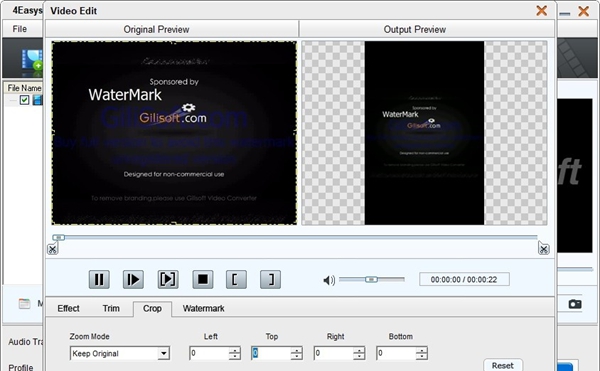Decrease the Top crop value
The width and height of the screenshot is (600, 371).
297,356
